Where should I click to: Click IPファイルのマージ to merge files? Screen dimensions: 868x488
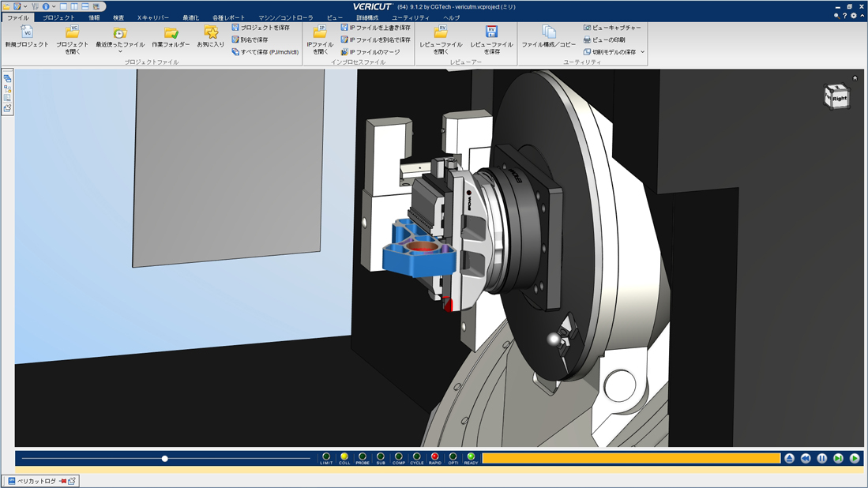pos(370,52)
